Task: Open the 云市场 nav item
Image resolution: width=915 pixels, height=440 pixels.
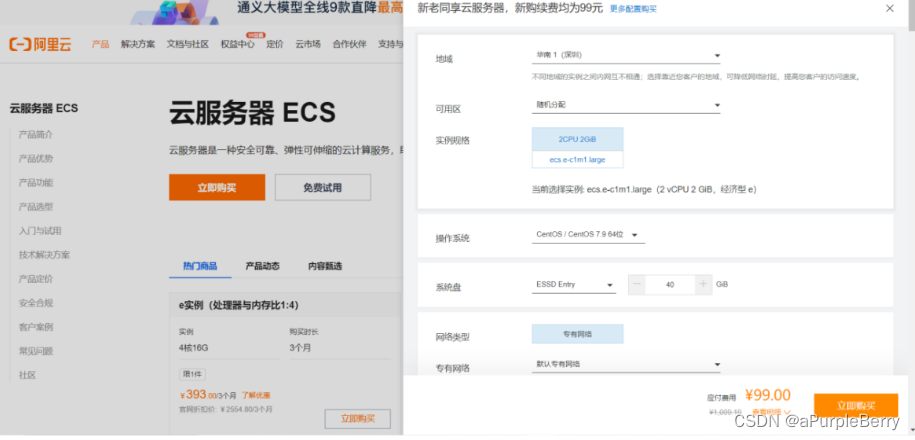Action: pos(308,44)
